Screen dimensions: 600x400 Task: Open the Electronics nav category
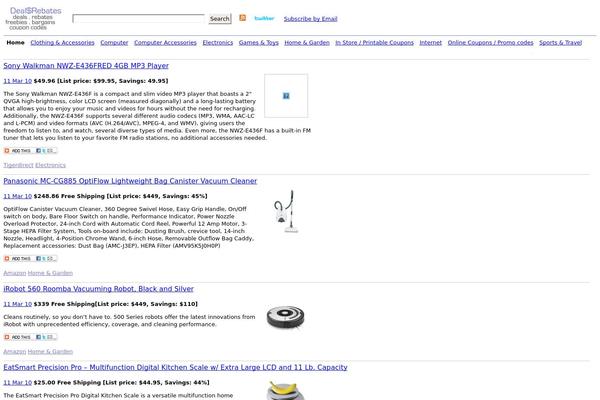tap(218, 42)
